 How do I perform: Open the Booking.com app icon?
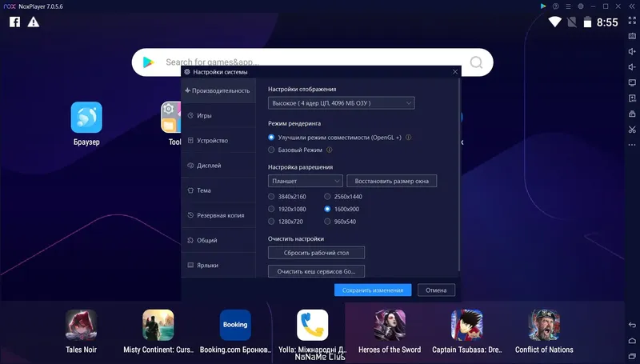pos(235,325)
